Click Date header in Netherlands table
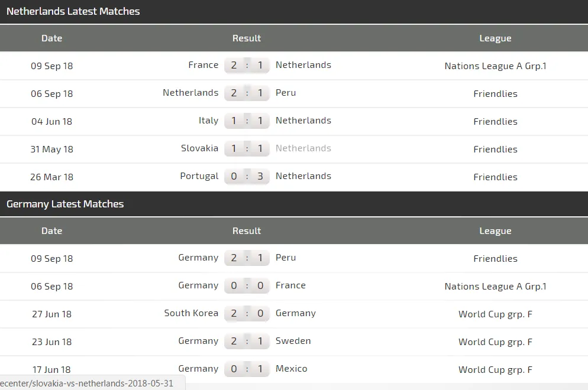Viewport: 588px width, 390px height. [x=51, y=38]
